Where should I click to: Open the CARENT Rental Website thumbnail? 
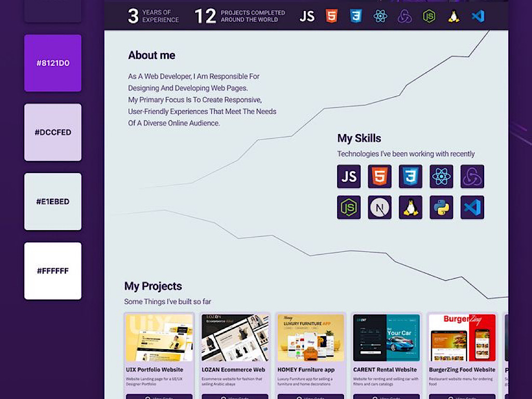(387, 338)
